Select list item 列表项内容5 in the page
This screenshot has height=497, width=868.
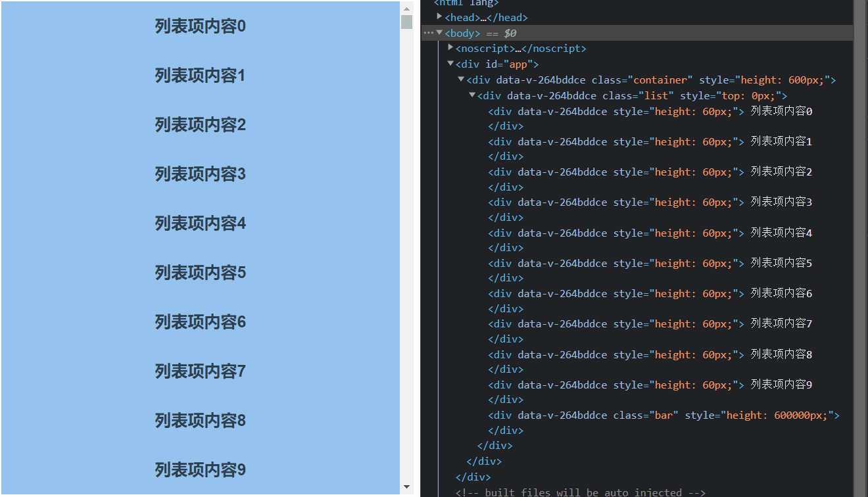[200, 273]
